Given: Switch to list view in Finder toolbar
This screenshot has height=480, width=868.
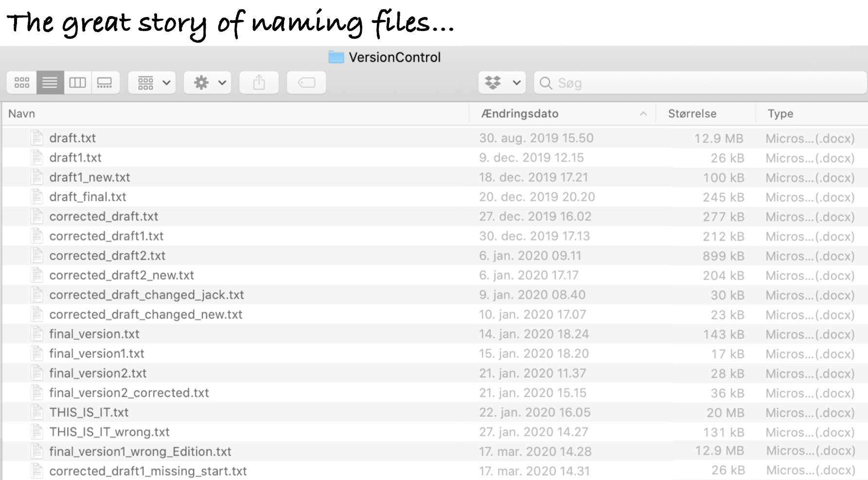Looking at the screenshot, I should tap(50, 83).
